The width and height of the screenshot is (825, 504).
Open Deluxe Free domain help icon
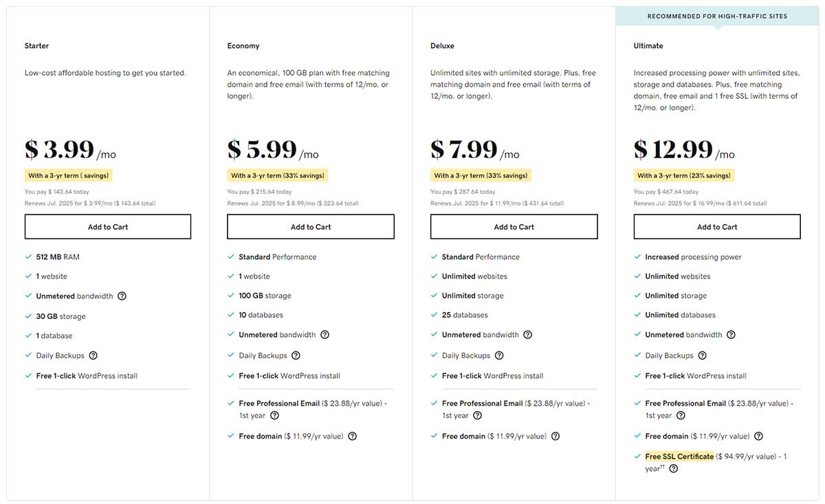[x=555, y=436]
